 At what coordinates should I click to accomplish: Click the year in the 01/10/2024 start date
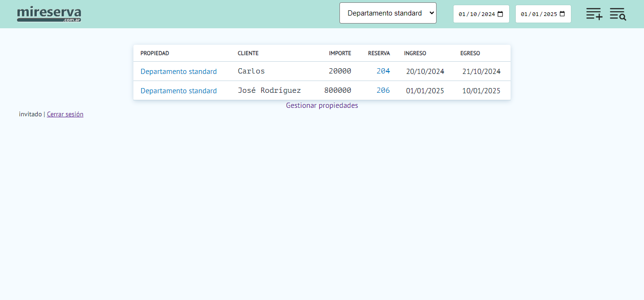(x=488, y=14)
